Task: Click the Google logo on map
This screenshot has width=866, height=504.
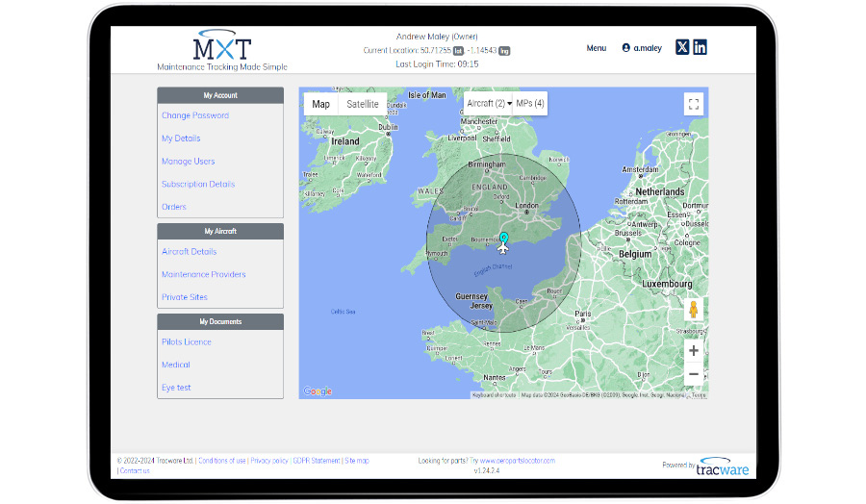Action: [318, 391]
